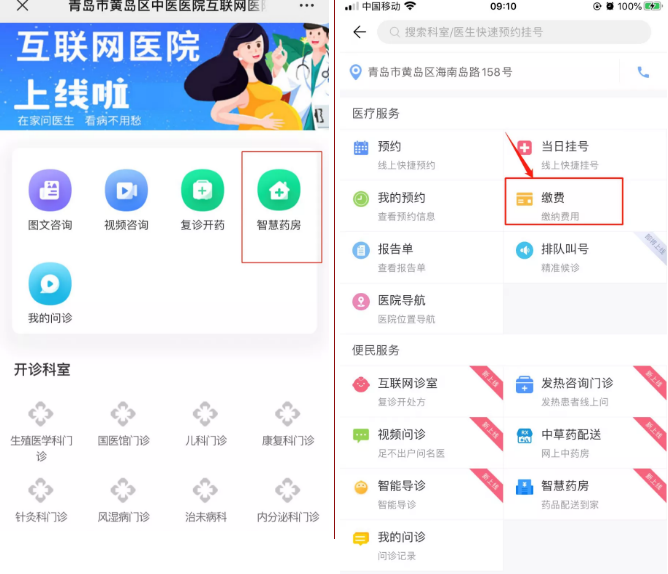668x574 pixels.
Task: Open 报告单 report list
Action: point(421,257)
